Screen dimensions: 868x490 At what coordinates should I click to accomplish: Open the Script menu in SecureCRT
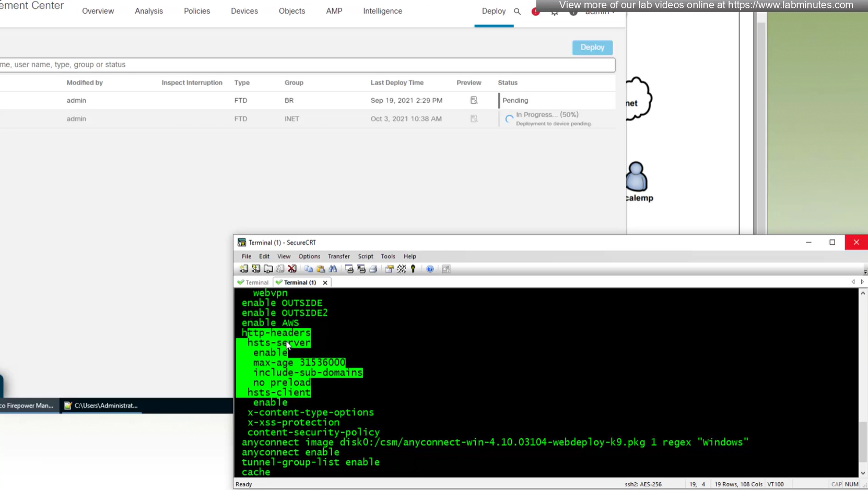[365, 256]
